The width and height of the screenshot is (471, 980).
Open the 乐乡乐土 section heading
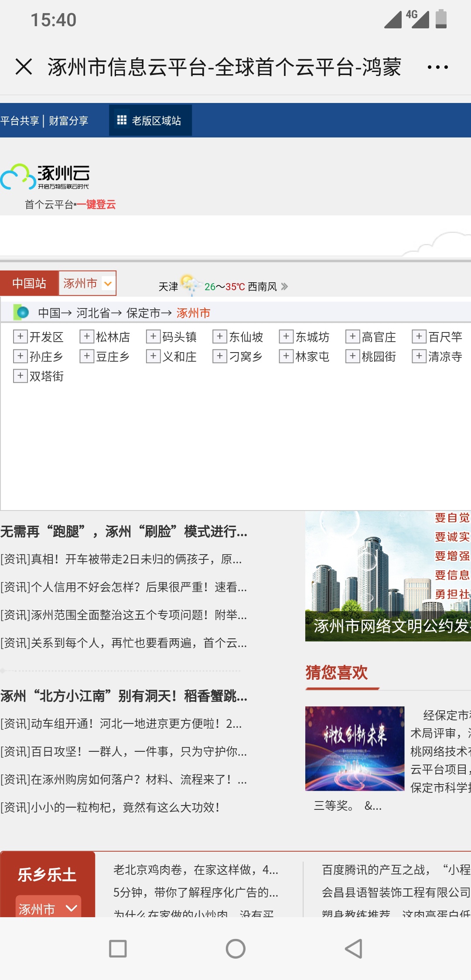(47, 874)
